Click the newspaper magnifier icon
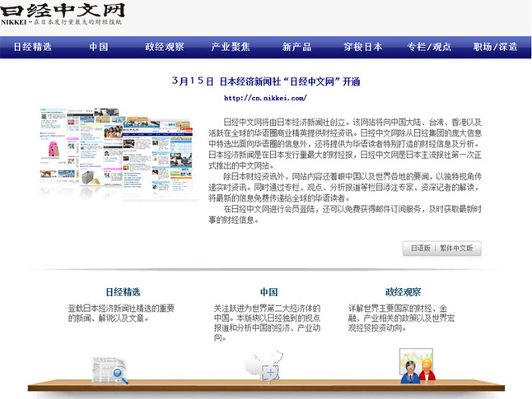Image resolution: width=532 pixels, height=399 pixels. click(x=110, y=370)
